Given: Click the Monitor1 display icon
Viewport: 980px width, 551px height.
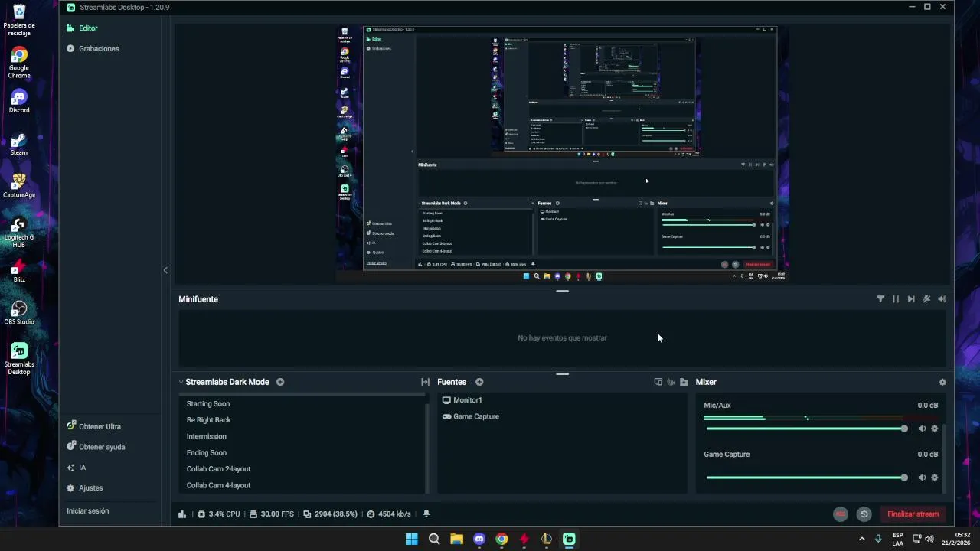Looking at the screenshot, I should coord(446,400).
